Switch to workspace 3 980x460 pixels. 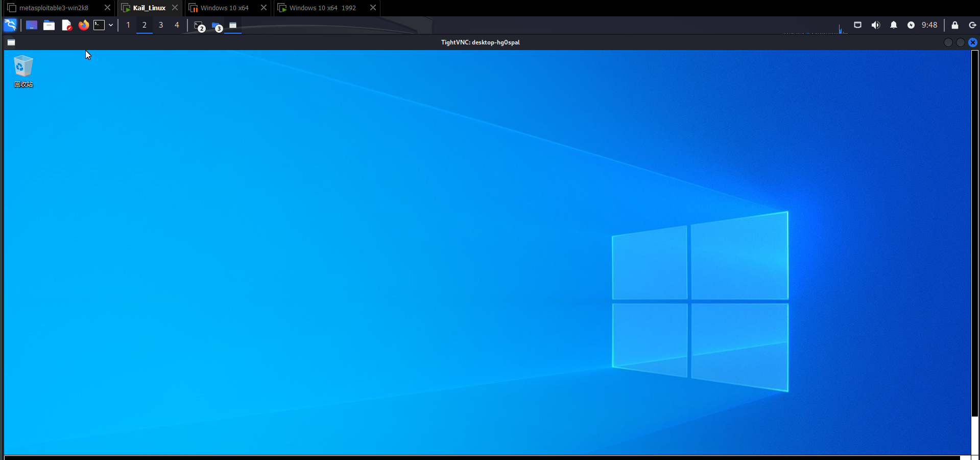pyautogui.click(x=161, y=25)
